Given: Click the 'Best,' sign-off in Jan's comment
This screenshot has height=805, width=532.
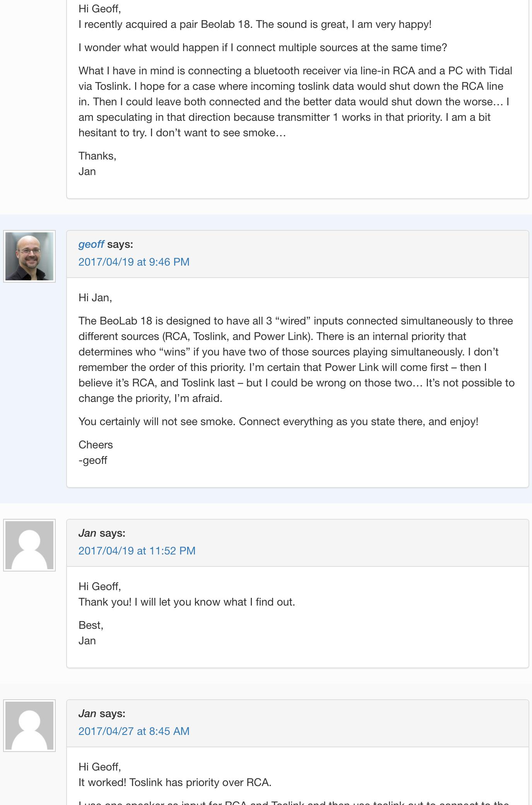Looking at the screenshot, I should click(91, 625).
